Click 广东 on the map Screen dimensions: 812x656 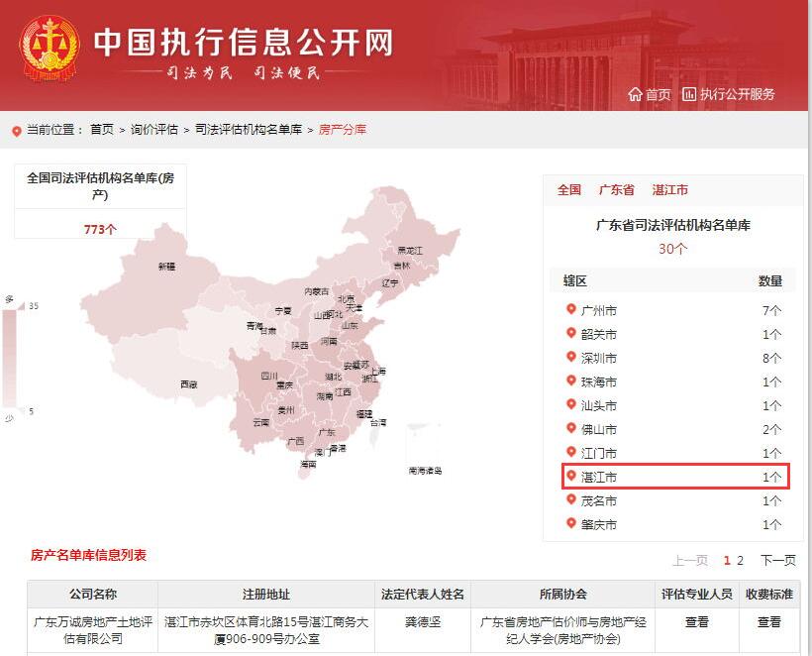(x=327, y=432)
